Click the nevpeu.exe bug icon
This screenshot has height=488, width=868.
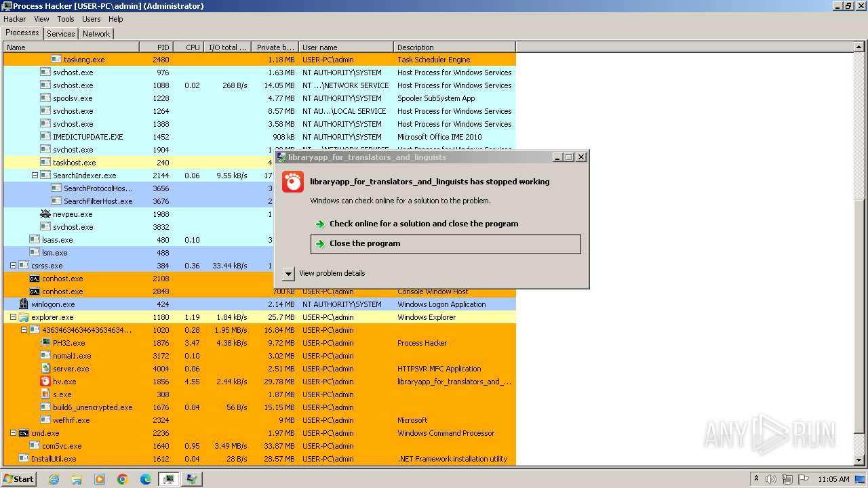point(45,214)
